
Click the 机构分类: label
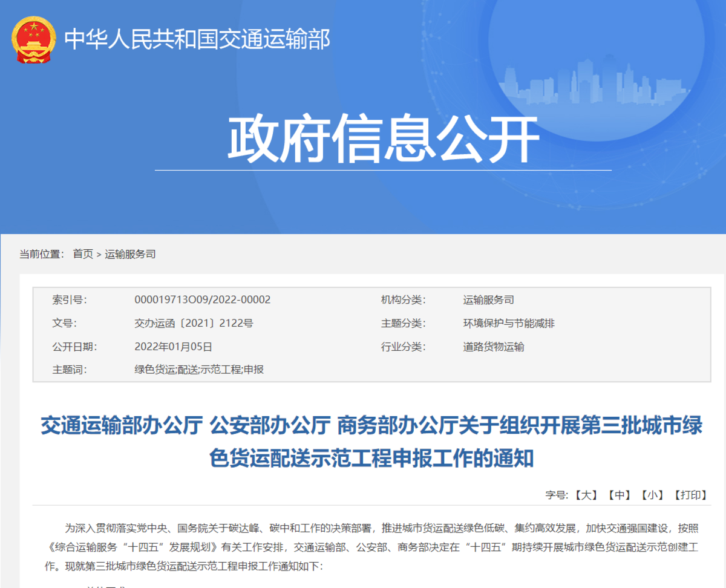click(403, 299)
